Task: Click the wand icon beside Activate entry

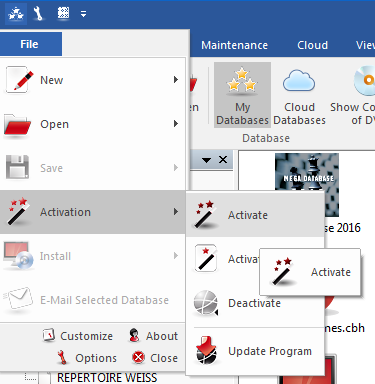Action: point(206,214)
